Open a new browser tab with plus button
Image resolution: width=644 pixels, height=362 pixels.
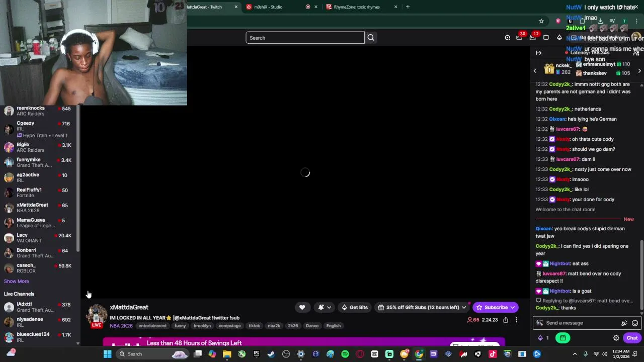[408, 7]
